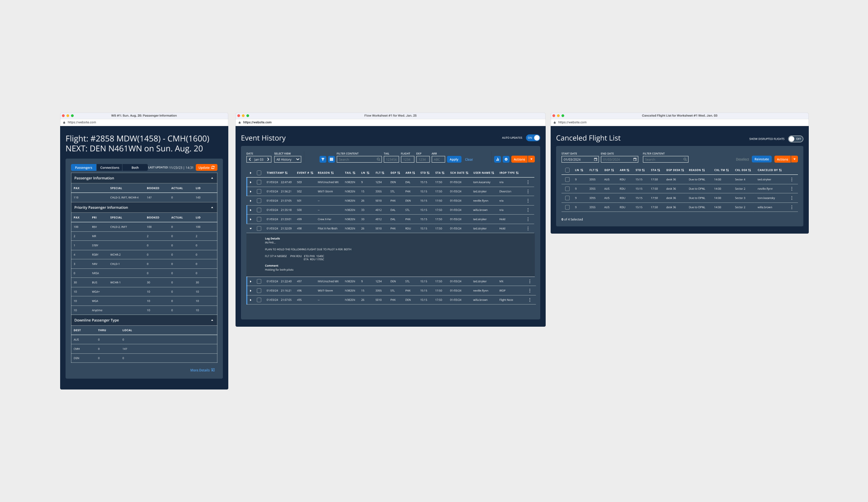
Task: Click the Event History Actions button
Action: [x=519, y=160]
